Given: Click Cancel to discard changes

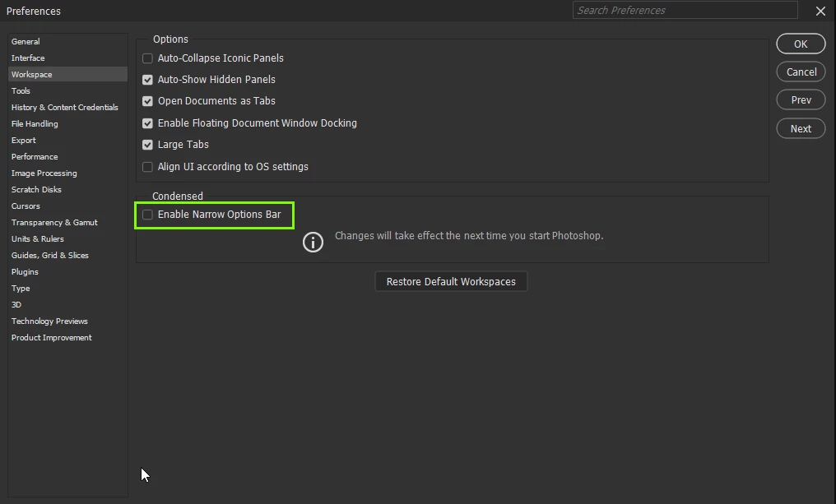Looking at the screenshot, I should pos(801,72).
